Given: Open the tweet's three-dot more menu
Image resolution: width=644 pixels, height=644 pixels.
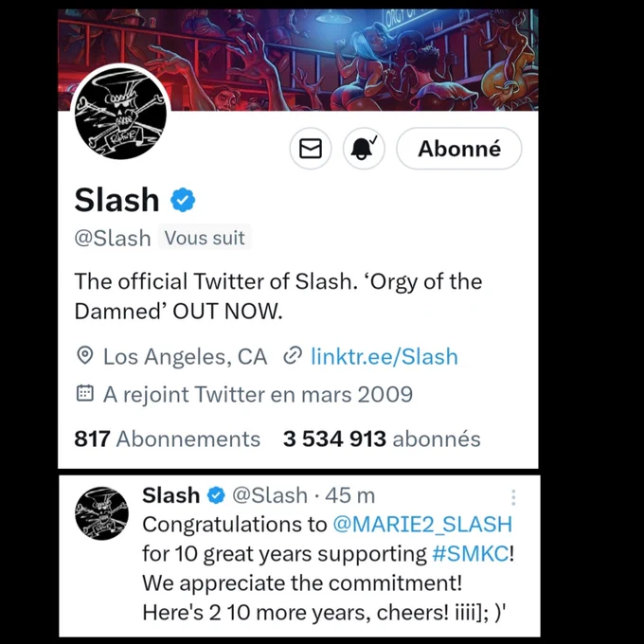Looking at the screenshot, I should [513, 497].
